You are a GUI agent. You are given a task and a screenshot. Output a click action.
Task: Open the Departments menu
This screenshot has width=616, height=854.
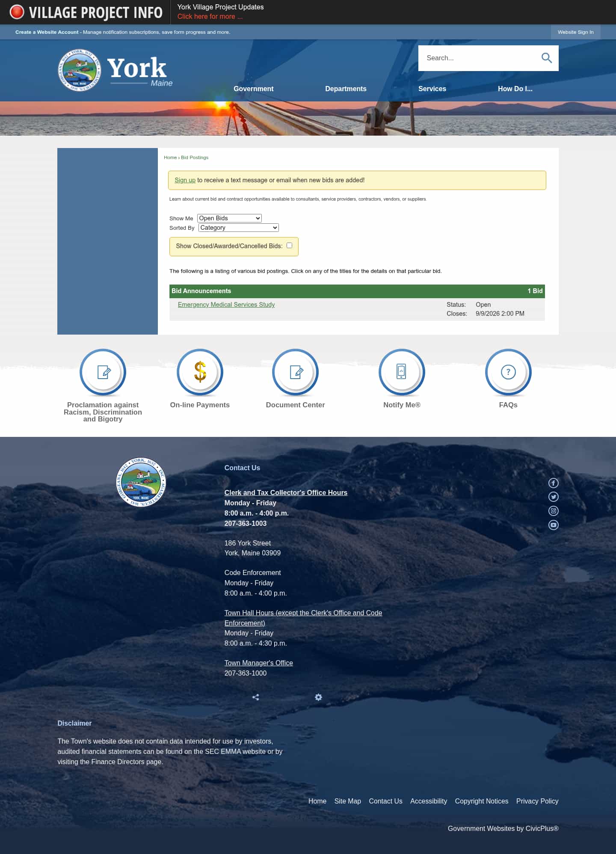click(346, 89)
